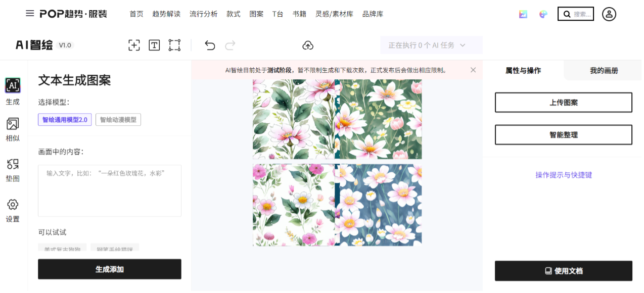This screenshot has height=293, width=644.
Task: Click the 上传图案 button
Action: (564, 103)
